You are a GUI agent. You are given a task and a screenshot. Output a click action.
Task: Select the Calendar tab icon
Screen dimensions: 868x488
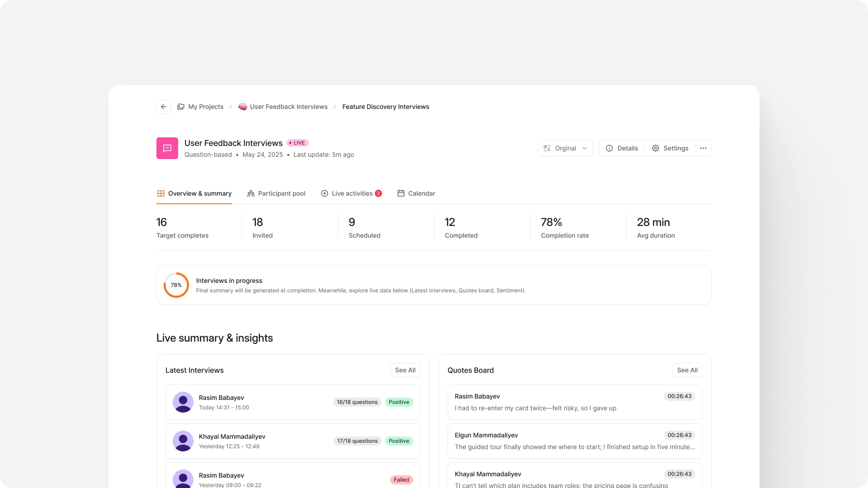point(401,193)
